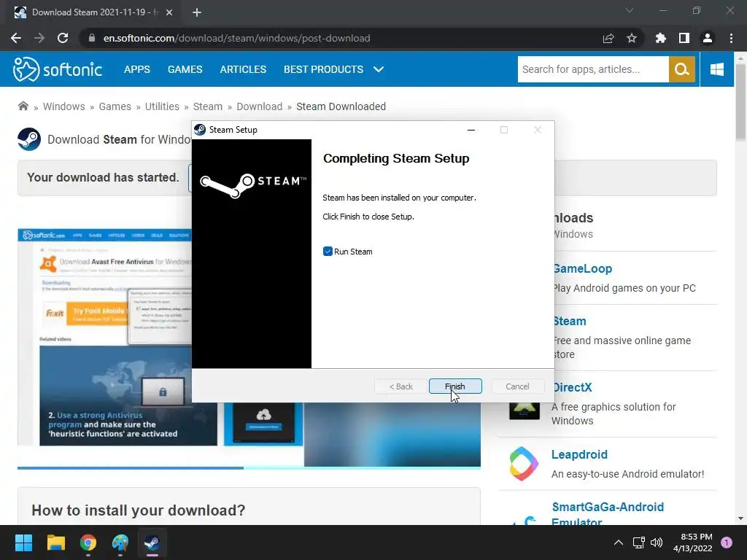Screen dimensions: 747x560
Task: Click the Softonic search field
Action: tap(593, 69)
